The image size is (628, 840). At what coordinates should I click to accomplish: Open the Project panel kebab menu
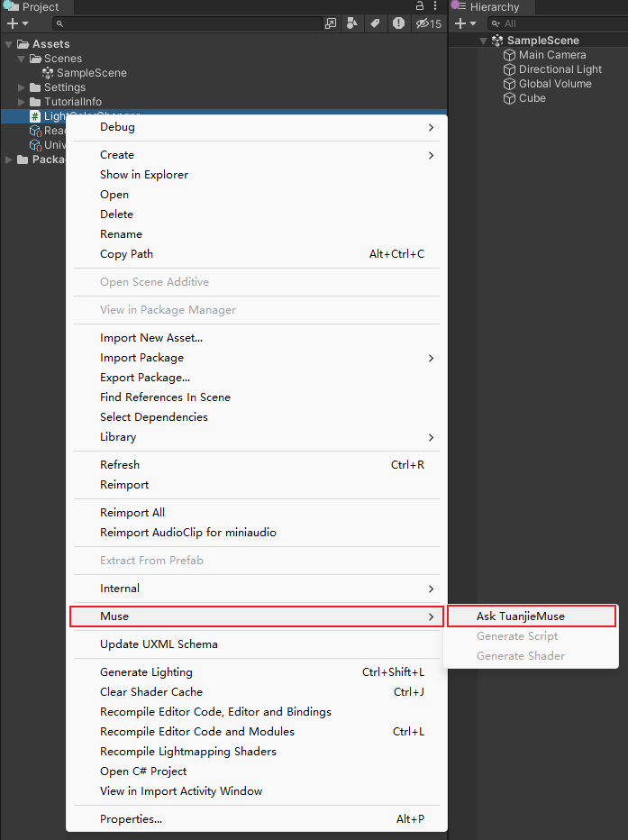pos(436,6)
